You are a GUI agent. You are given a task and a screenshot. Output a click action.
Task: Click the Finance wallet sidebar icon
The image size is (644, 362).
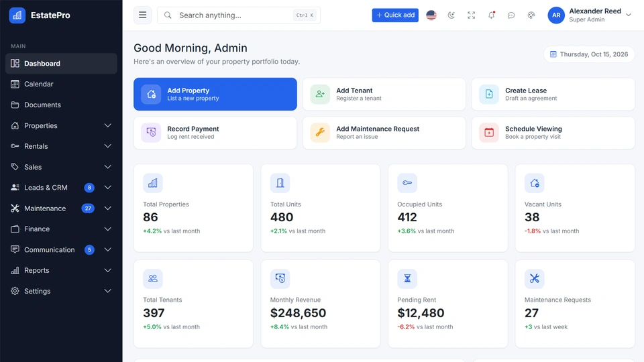point(15,229)
